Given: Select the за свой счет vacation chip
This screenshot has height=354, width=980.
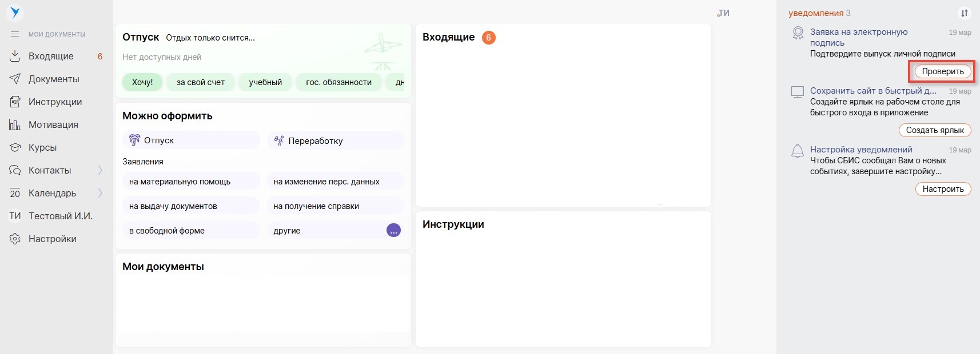Looking at the screenshot, I should click(201, 82).
